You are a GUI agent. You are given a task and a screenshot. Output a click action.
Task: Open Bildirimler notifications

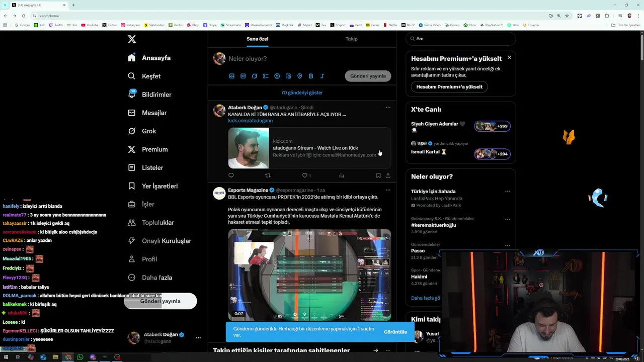tap(149, 95)
